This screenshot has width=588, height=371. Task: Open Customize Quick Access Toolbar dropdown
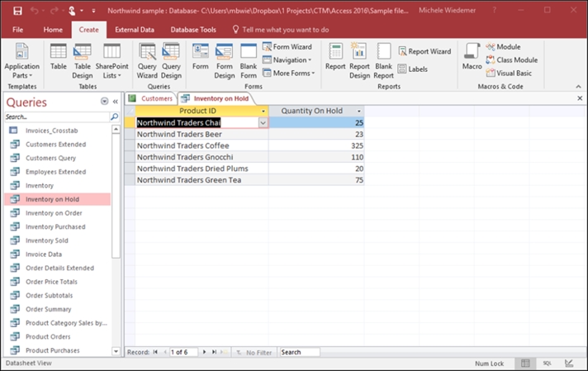(x=94, y=11)
